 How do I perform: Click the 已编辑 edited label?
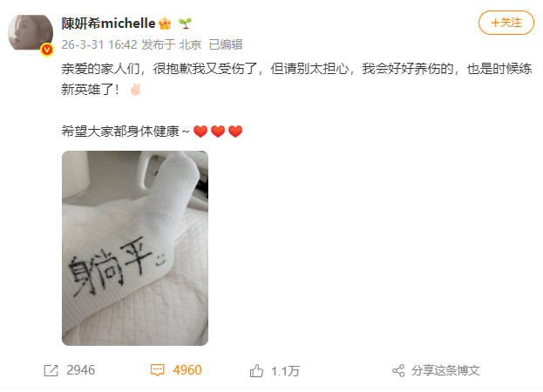coord(226,44)
